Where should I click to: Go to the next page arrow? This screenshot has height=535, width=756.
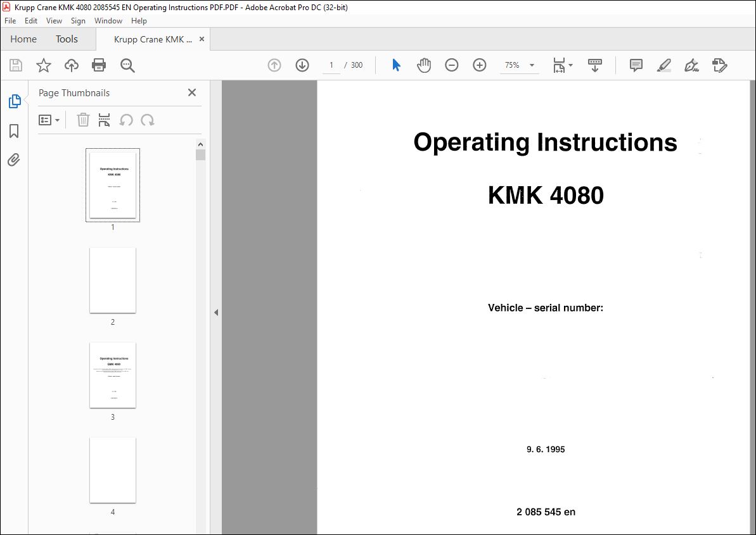(x=302, y=65)
